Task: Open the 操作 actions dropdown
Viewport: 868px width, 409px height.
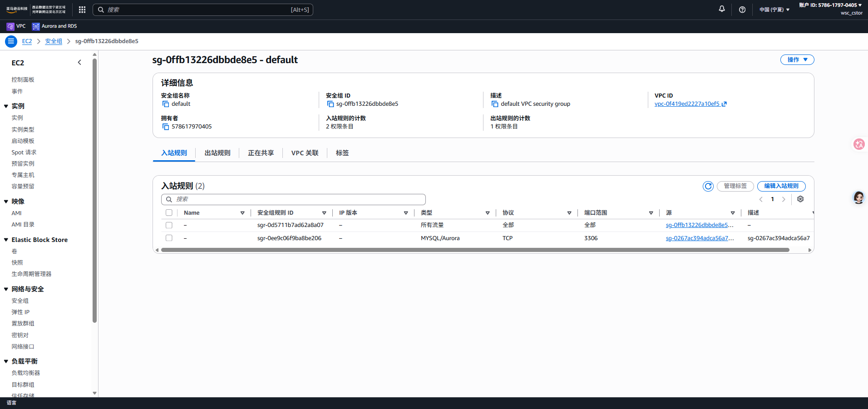Action: tap(797, 60)
